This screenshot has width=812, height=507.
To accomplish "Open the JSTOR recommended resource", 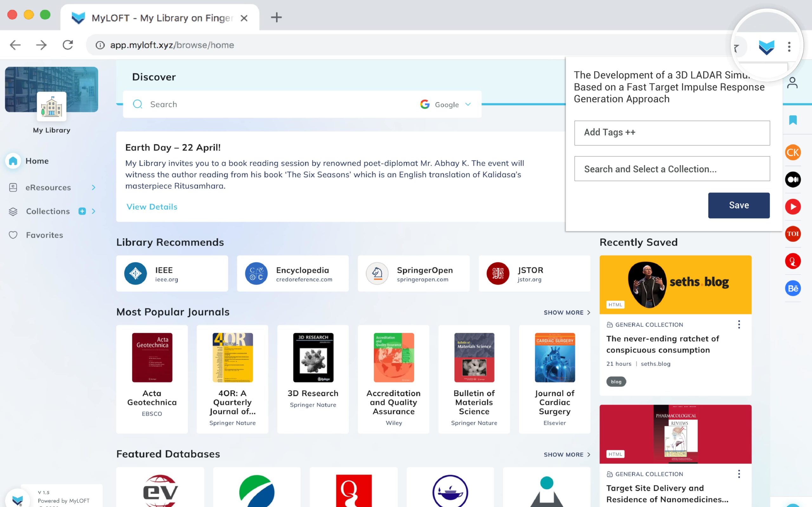I will (534, 273).
